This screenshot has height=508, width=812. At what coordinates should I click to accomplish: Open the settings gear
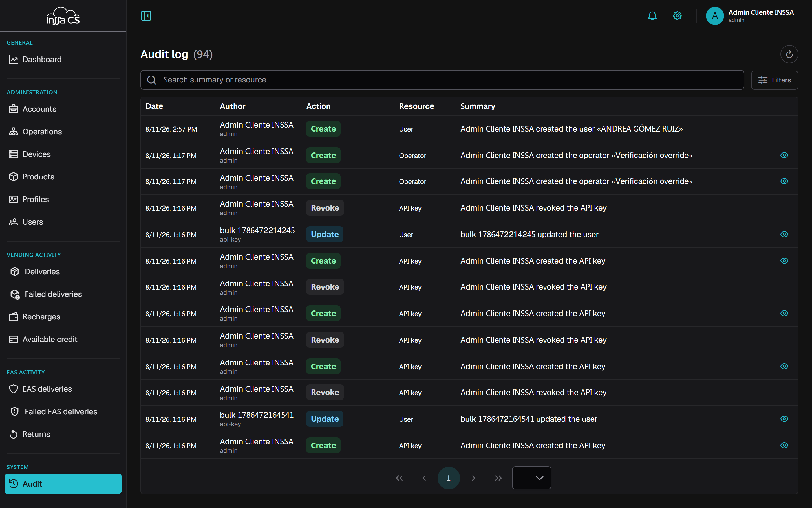(677, 16)
